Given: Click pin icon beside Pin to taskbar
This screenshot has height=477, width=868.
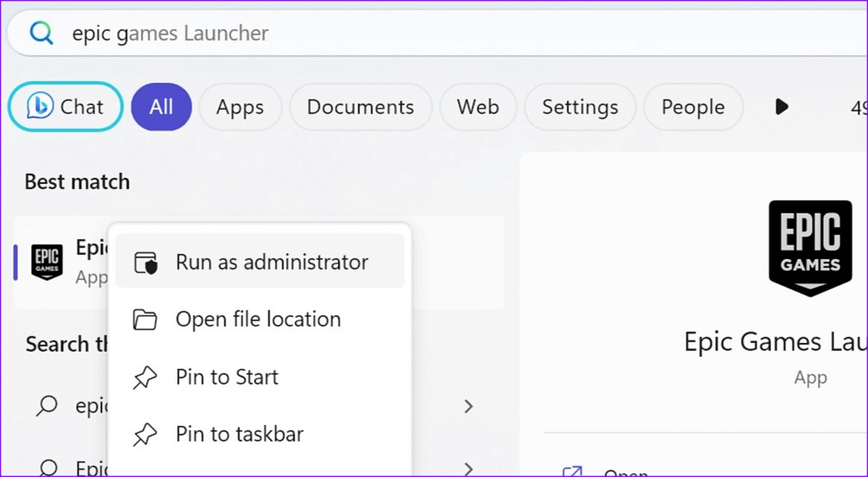Looking at the screenshot, I should coord(146,435).
